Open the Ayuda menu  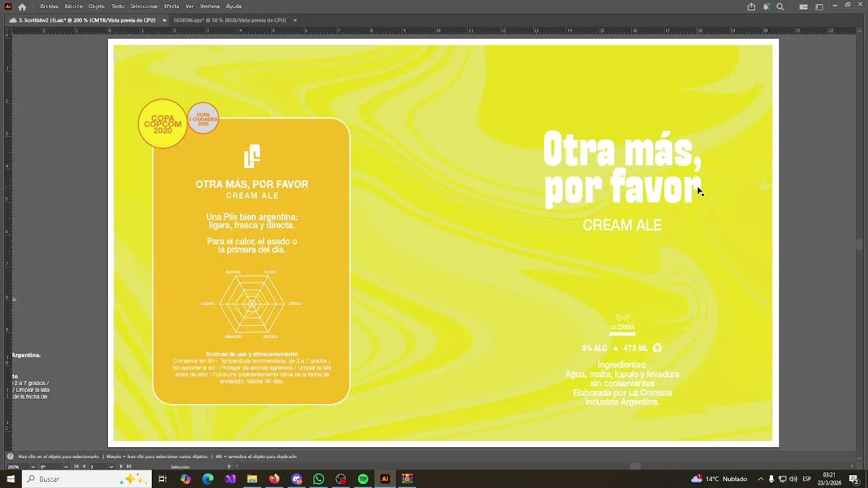(x=234, y=6)
